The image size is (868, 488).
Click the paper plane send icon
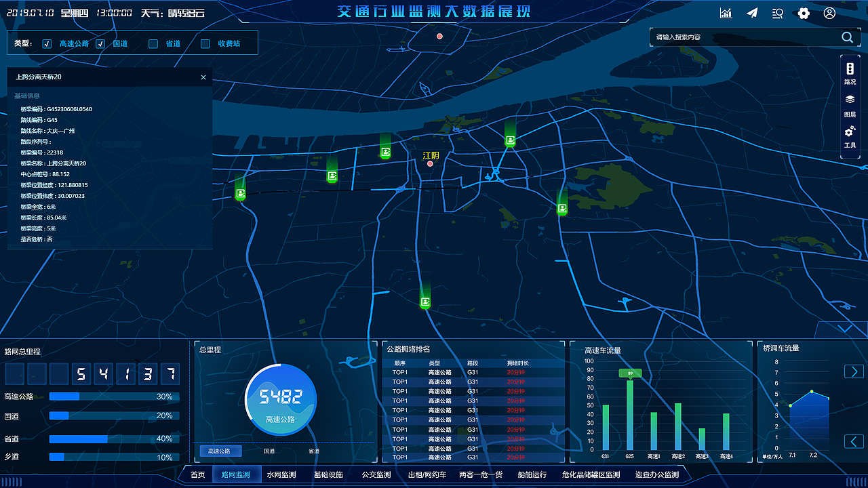(752, 13)
